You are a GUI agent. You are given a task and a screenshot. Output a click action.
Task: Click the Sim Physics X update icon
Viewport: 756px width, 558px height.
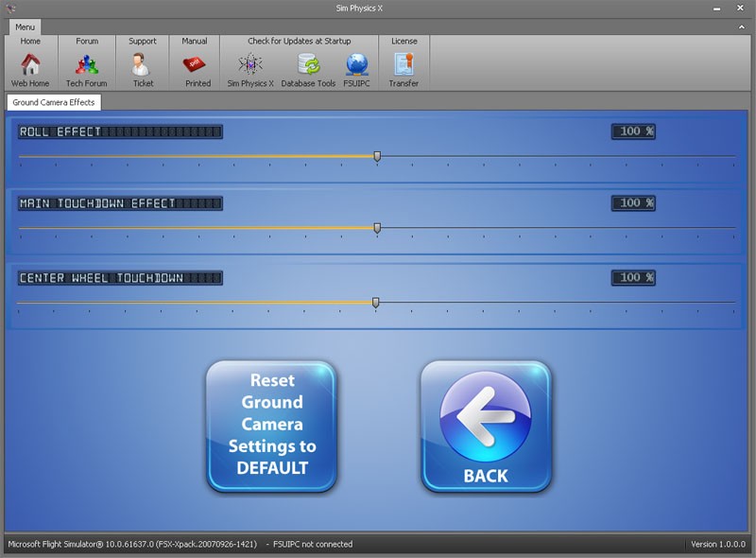click(250, 64)
